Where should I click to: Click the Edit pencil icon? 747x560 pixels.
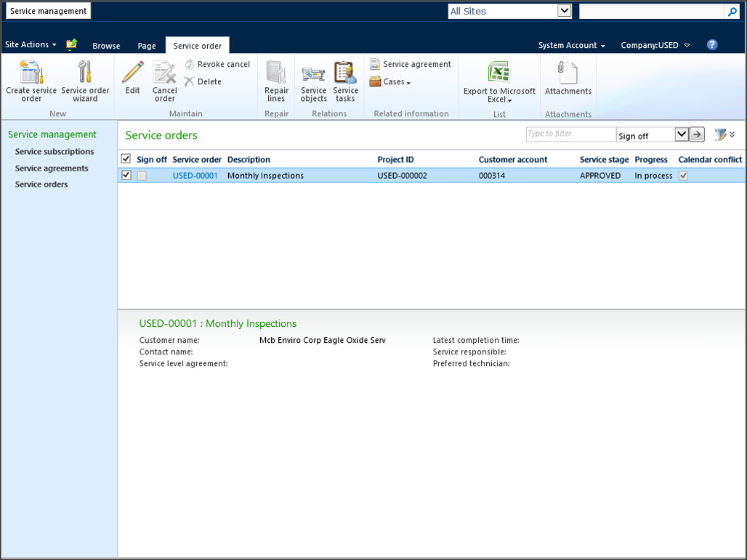click(132, 73)
